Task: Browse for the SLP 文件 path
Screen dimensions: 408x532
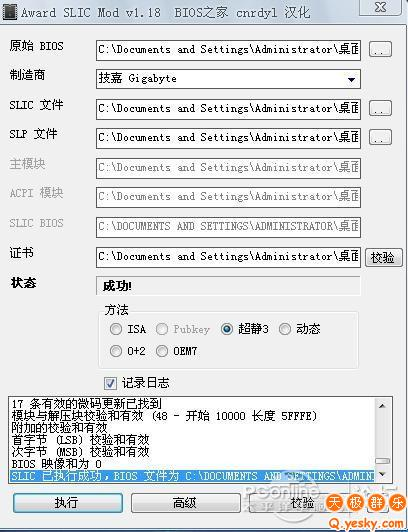Action: click(380, 137)
